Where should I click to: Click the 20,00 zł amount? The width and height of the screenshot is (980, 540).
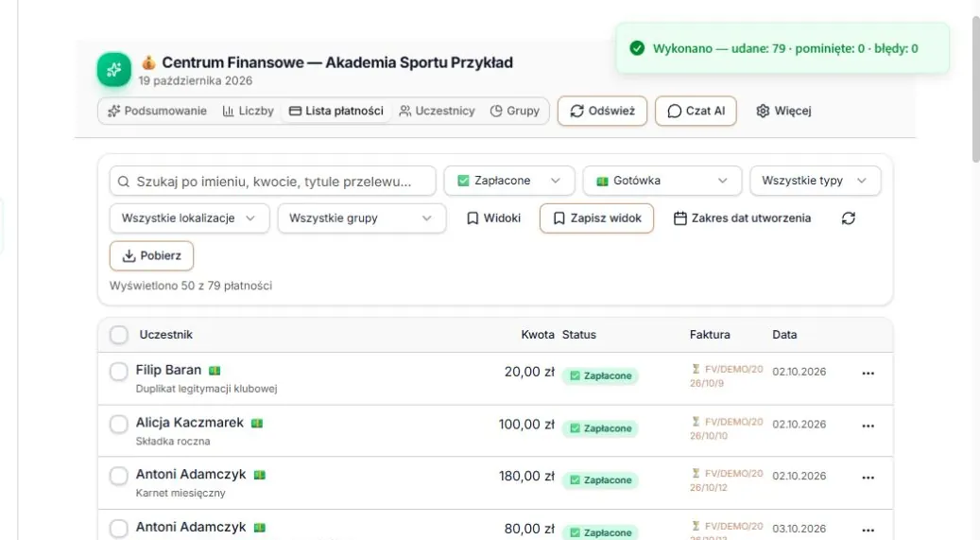pyautogui.click(x=529, y=372)
